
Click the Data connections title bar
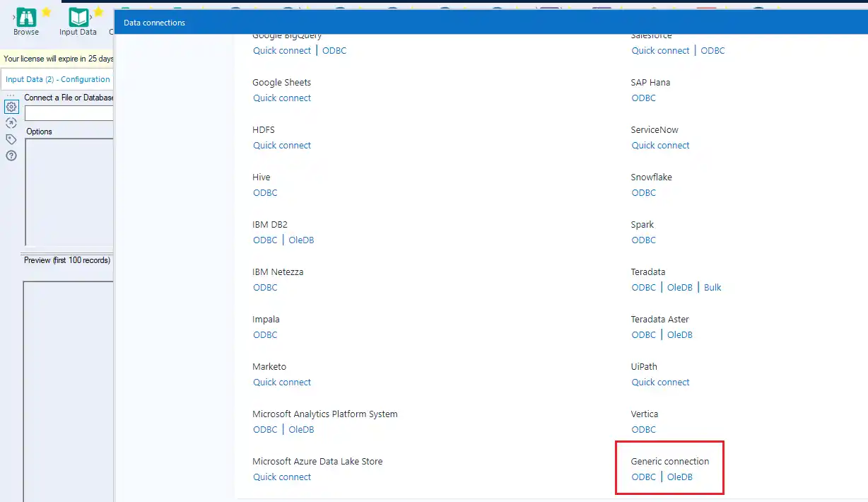pos(154,22)
